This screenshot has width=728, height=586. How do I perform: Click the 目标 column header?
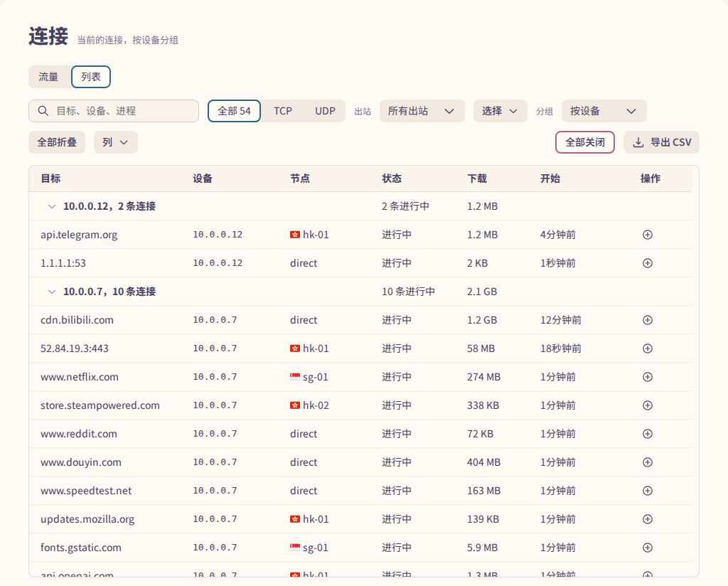click(x=50, y=179)
